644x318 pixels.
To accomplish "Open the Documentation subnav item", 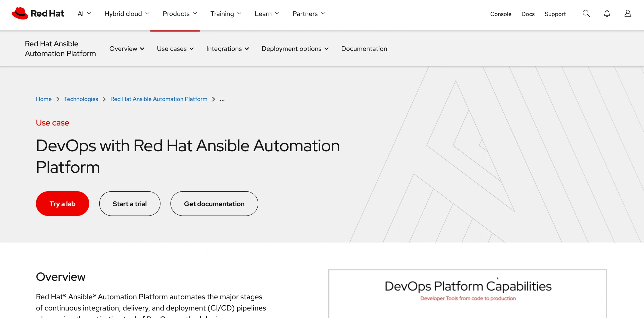I will tap(364, 49).
